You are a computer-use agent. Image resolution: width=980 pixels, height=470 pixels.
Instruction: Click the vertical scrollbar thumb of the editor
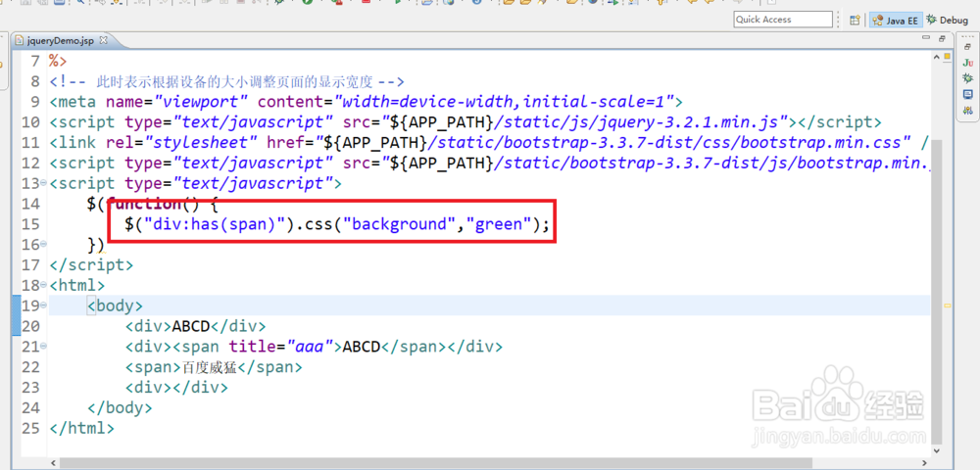click(x=936, y=291)
